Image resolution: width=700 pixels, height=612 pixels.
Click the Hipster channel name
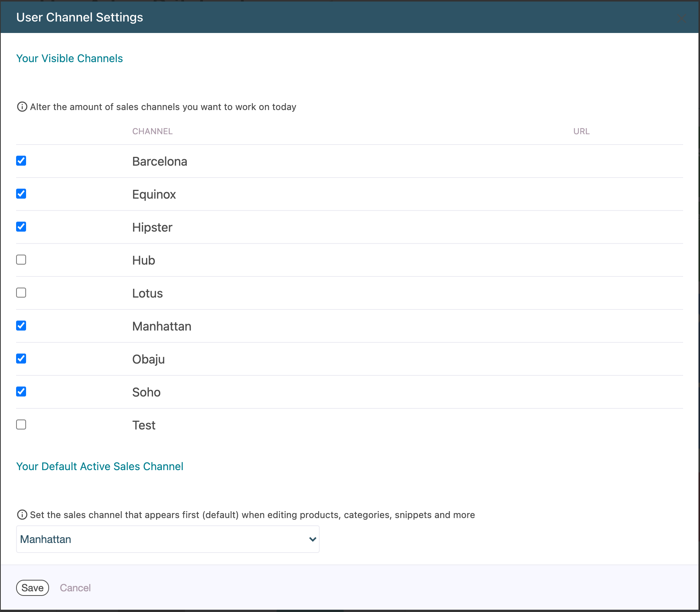click(152, 227)
